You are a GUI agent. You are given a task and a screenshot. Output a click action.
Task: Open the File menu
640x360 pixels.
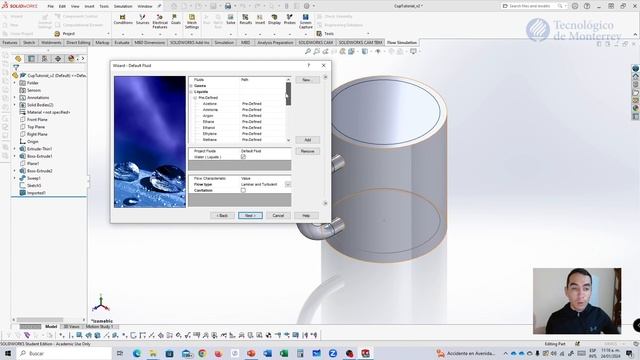(51, 6)
